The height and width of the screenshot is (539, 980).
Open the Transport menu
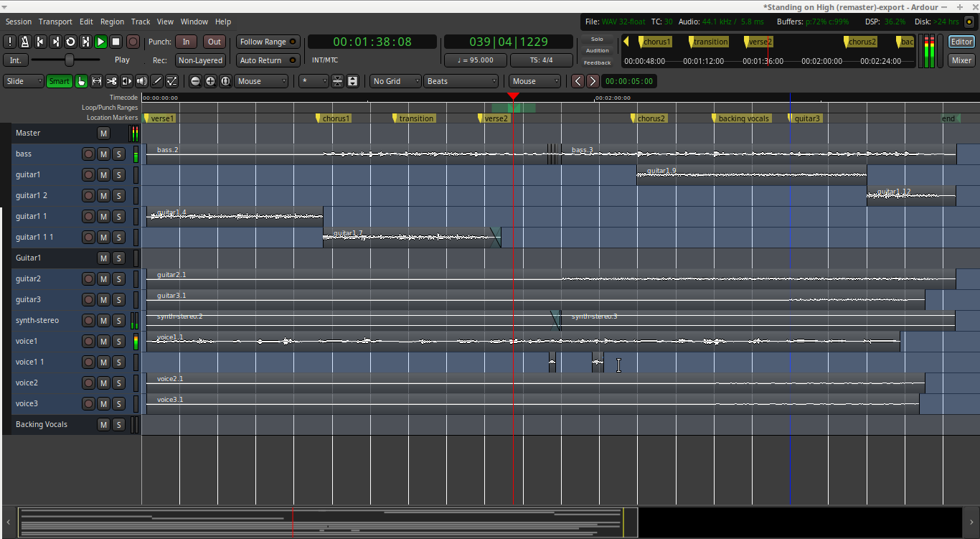tap(55, 22)
